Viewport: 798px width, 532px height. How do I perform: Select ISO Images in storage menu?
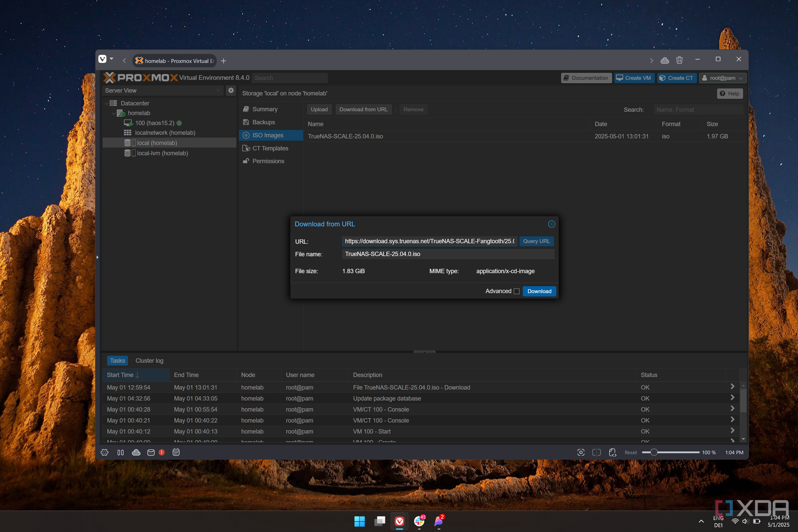click(x=271, y=135)
